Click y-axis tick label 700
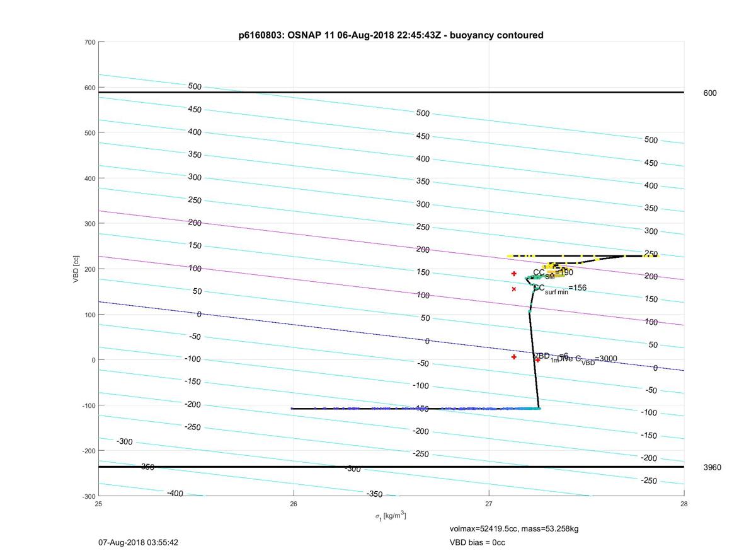The image size is (756, 558). click(x=89, y=42)
